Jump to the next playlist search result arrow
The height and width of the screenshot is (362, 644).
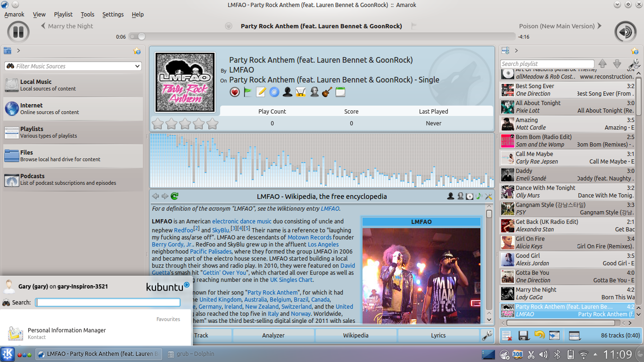(x=617, y=64)
